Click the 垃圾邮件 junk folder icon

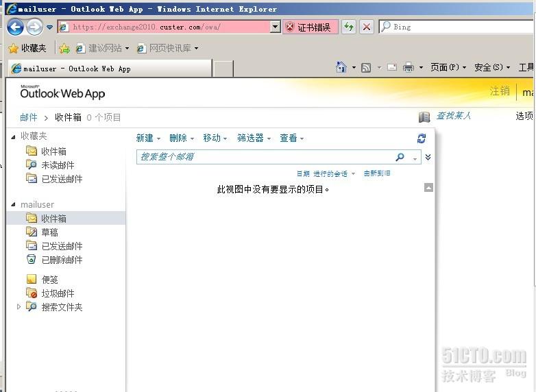[x=32, y=293]
